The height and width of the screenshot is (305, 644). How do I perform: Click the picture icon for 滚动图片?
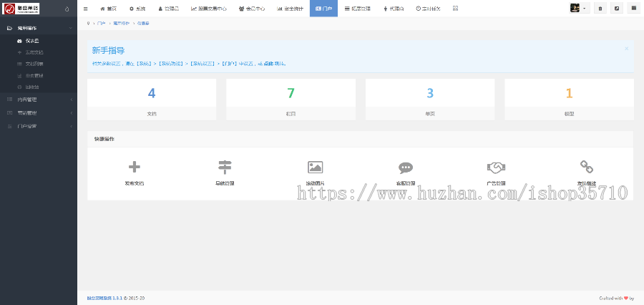pos(316,167)
